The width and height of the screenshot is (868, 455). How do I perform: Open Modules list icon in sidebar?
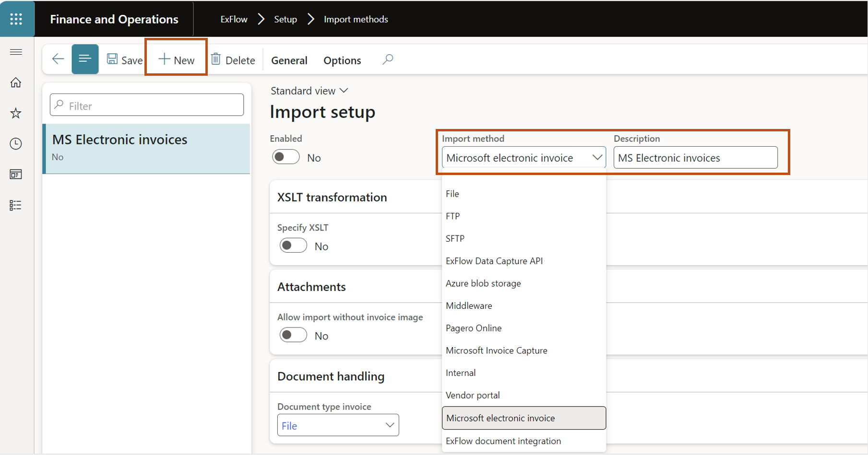[x=16, y=205]
